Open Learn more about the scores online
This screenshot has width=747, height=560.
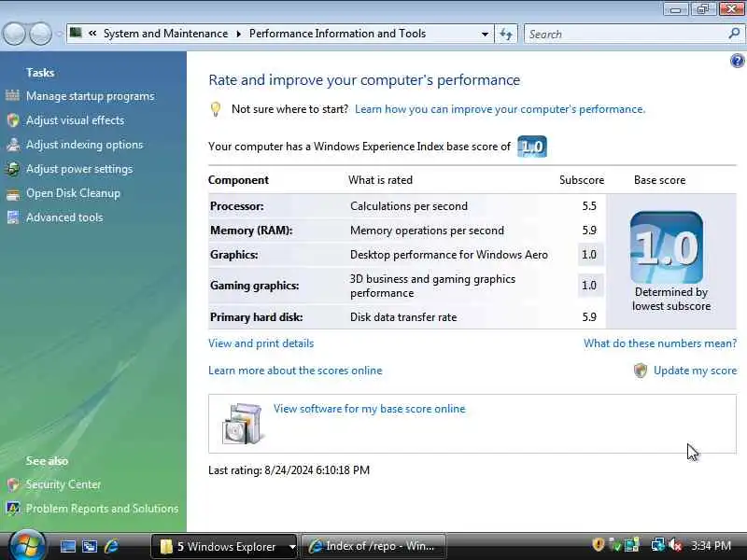click(295, 371)
